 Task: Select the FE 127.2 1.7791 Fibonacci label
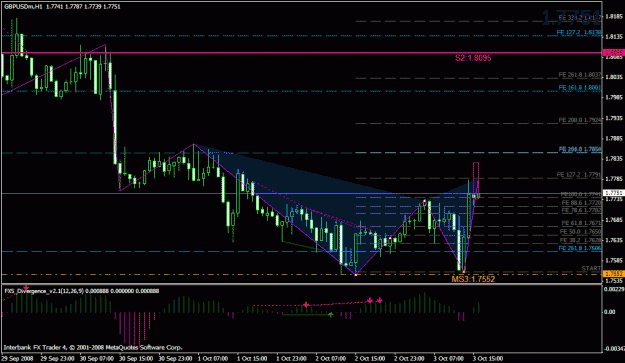pyautogui.click(x=579, y=175)
